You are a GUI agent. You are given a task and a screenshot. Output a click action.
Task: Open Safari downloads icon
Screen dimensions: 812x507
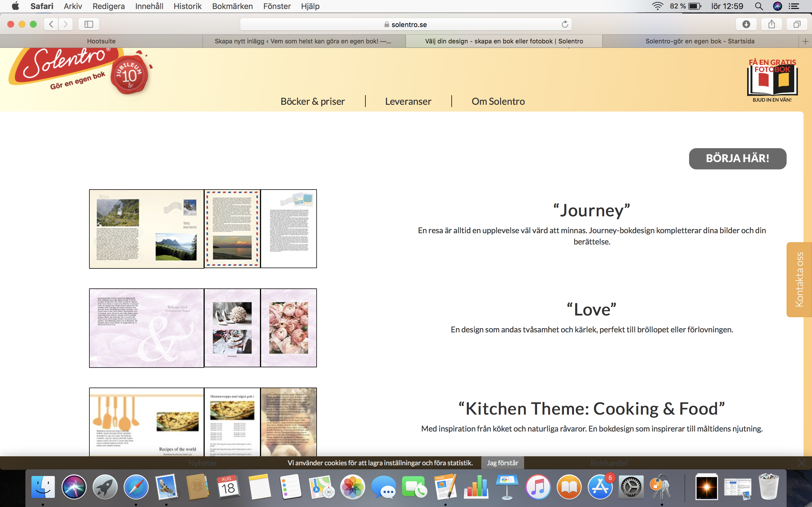pos(746,24)
